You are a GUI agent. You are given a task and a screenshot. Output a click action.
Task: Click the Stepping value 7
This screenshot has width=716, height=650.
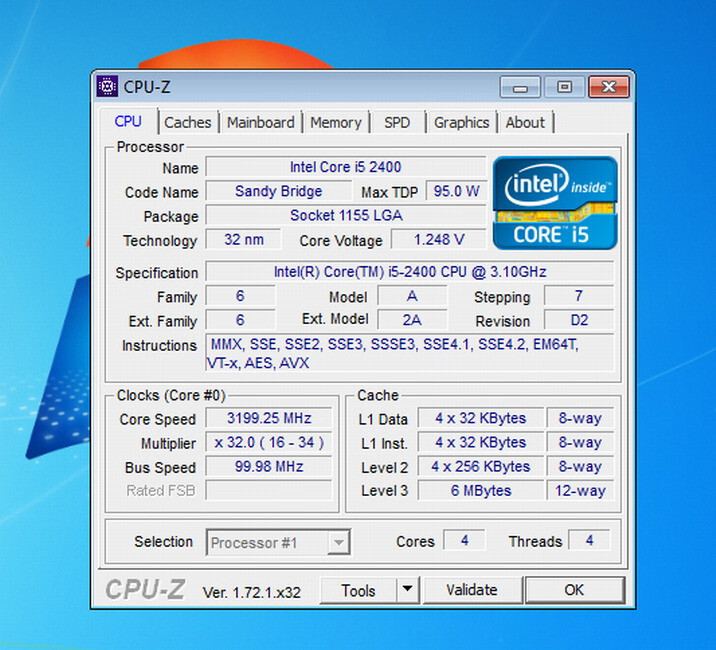click(579, 296)
